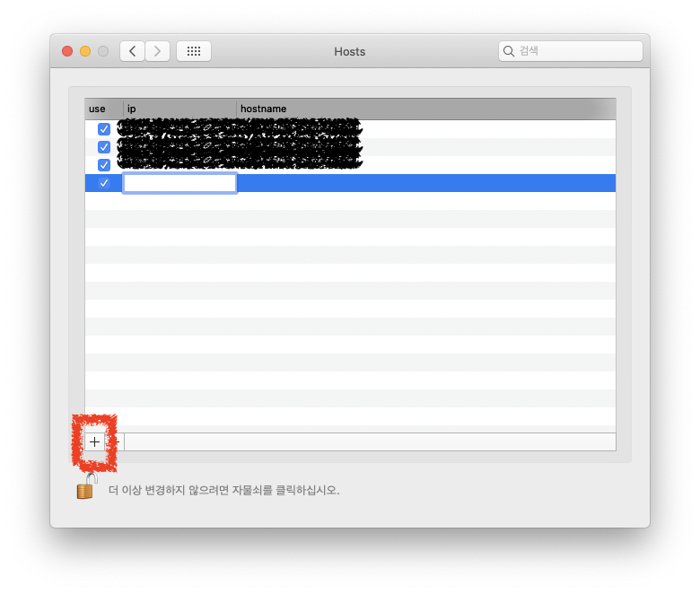The height and width of the screenshot is (594, 700).
Task: Focus the empty ip field being edited
Action: pos(179,183)
